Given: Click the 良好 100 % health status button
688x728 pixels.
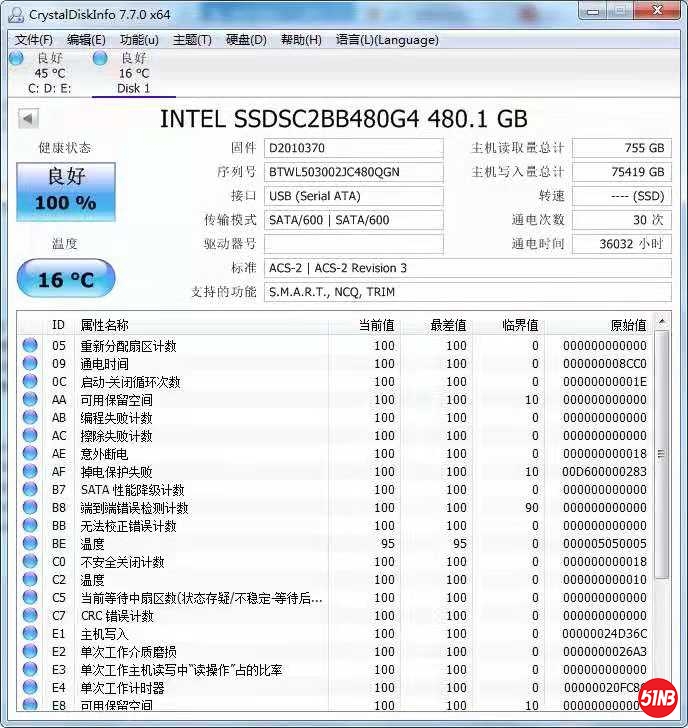Looking at the screenshot, I should tap(66, 191).
